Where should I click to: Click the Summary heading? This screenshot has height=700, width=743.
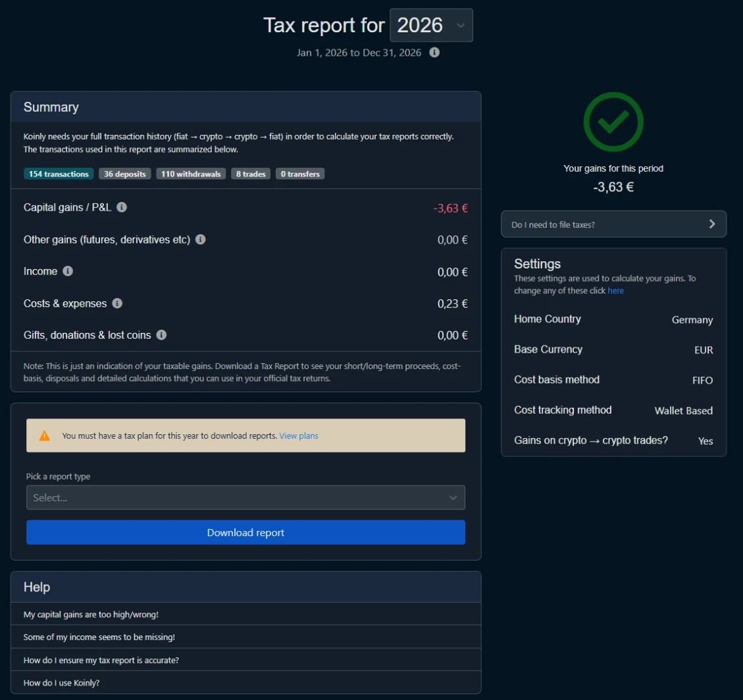pos(51,107)
